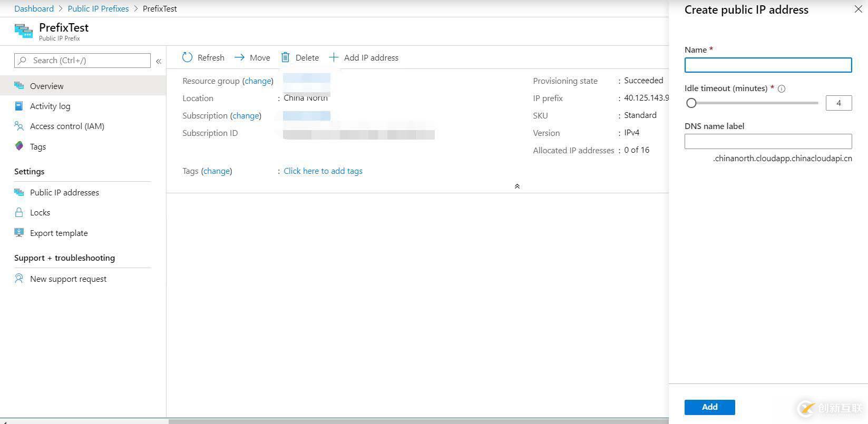Select Activity log in the sidebar
Screen dimensions: 868x424
[x=50, y=106]
